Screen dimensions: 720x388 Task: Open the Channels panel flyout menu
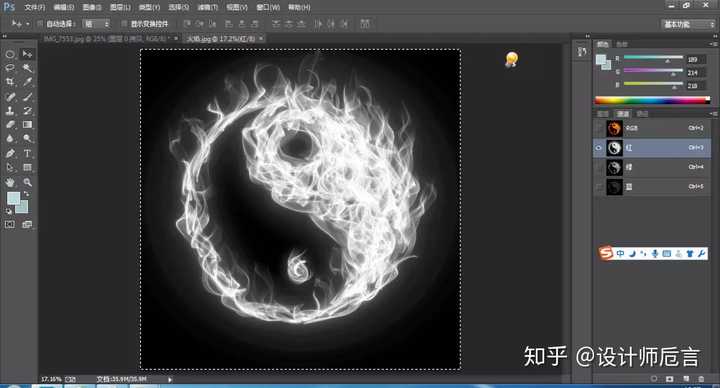714,113
